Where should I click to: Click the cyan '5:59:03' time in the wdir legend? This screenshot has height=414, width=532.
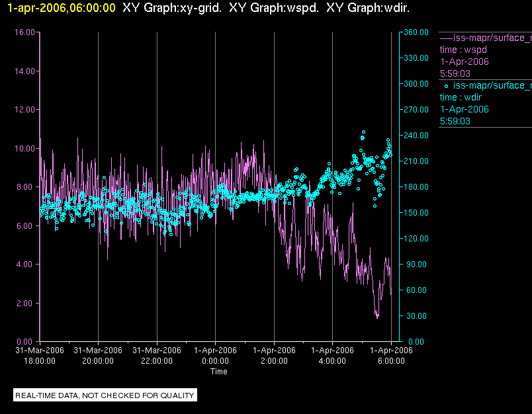coord(455,121)
